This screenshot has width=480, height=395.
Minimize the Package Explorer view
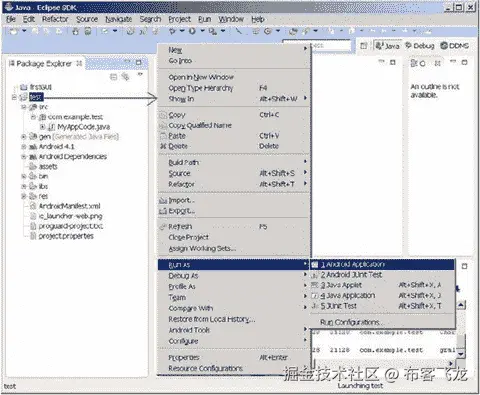[x=128, y=62]
